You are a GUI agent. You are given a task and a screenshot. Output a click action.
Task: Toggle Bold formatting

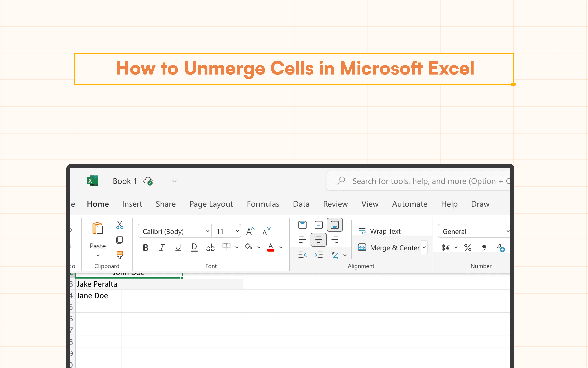pos(146,248)
